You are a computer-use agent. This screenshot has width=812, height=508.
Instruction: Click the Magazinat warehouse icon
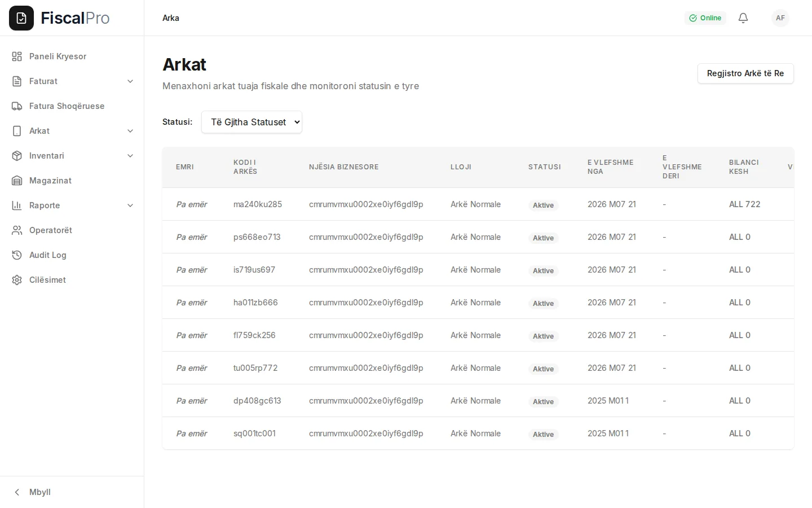17,181
